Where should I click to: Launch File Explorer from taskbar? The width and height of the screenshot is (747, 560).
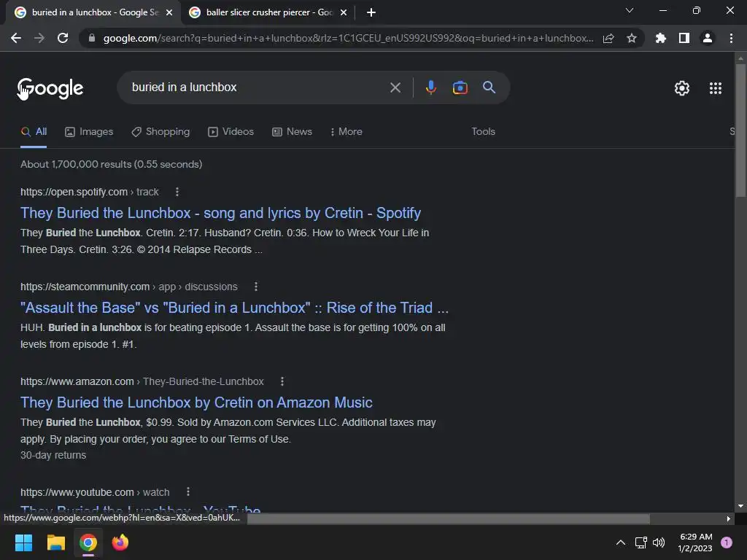click(x=55, y=542)
